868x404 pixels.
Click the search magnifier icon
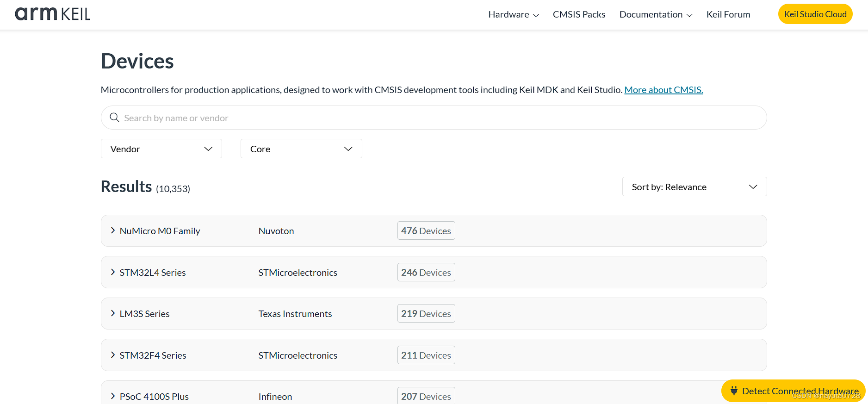[x=114, y=118]
